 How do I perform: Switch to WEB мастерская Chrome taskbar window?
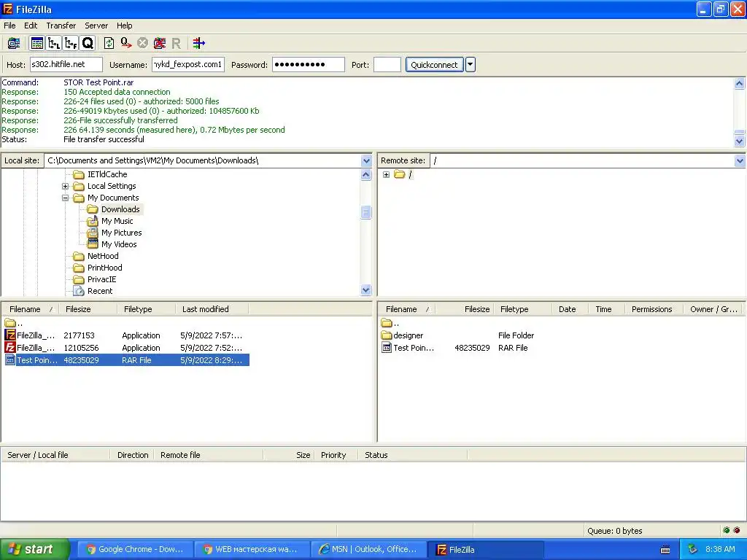(251, 550)
